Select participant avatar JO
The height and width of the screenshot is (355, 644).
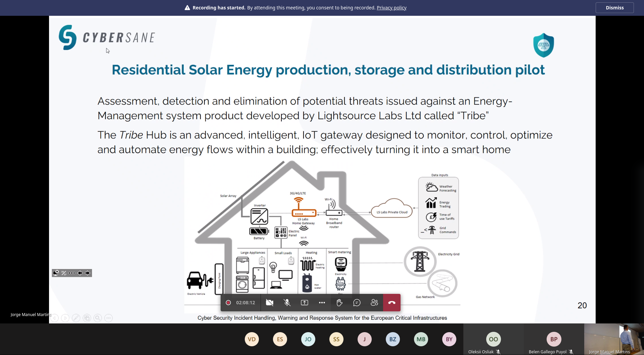tap(308, 339)
